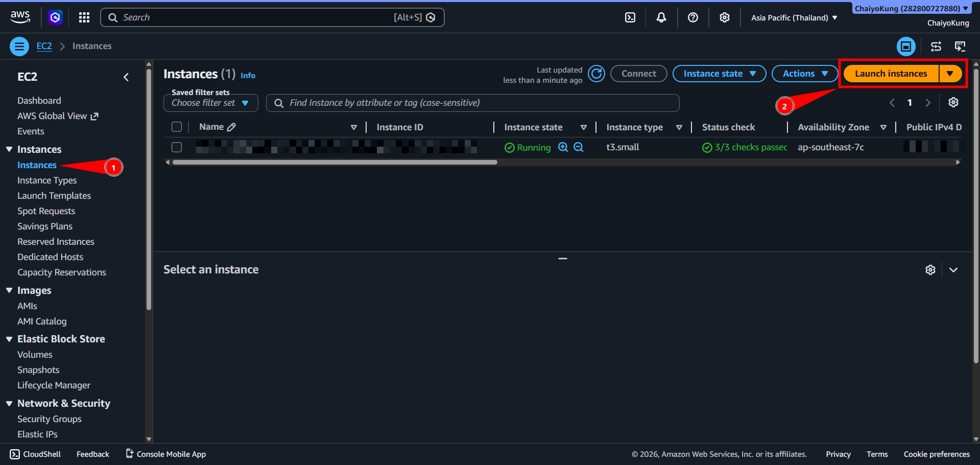
Task: Sort by the Availability Zone column arrow
Action: pyautogui.click(x=883, y=127)
